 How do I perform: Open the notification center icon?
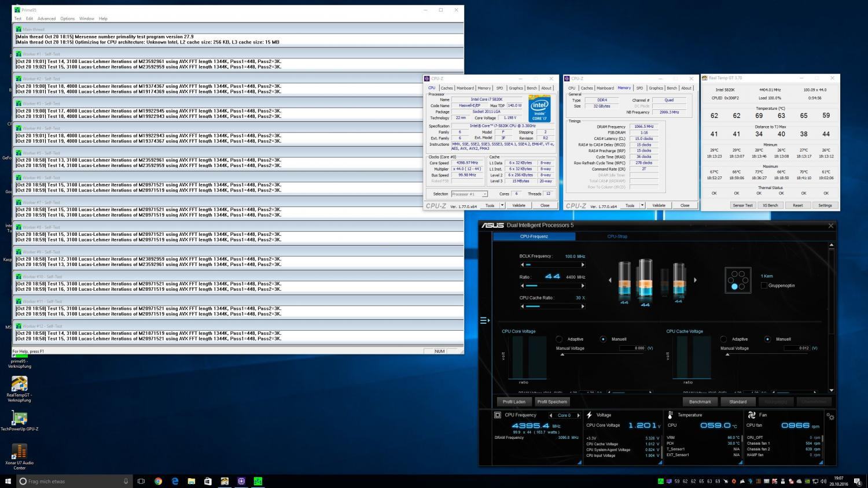[857, 481]
